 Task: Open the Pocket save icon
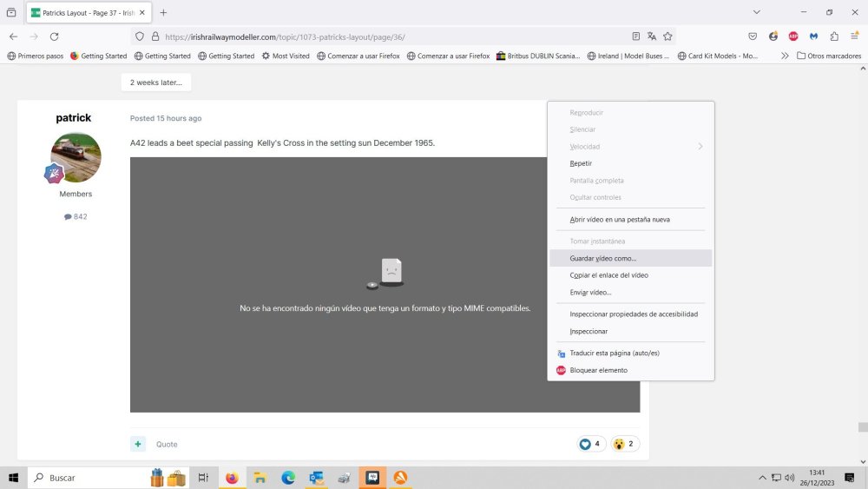click(753, 36)
